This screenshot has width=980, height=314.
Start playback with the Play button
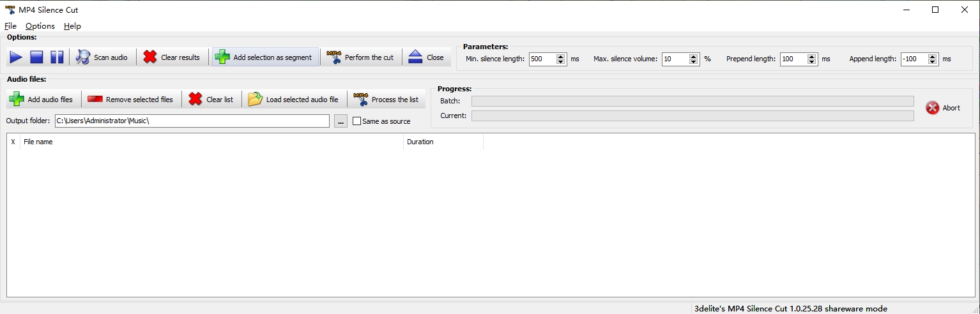(16, 57)
